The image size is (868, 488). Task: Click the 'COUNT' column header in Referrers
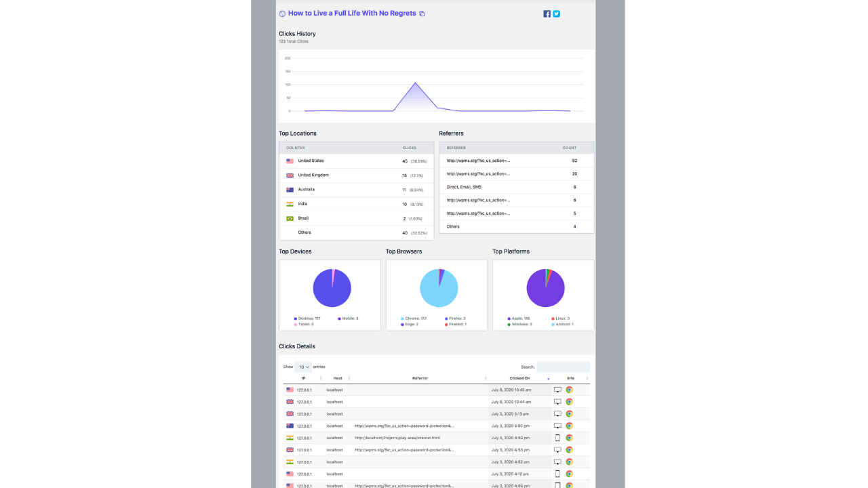click(570, 148)
